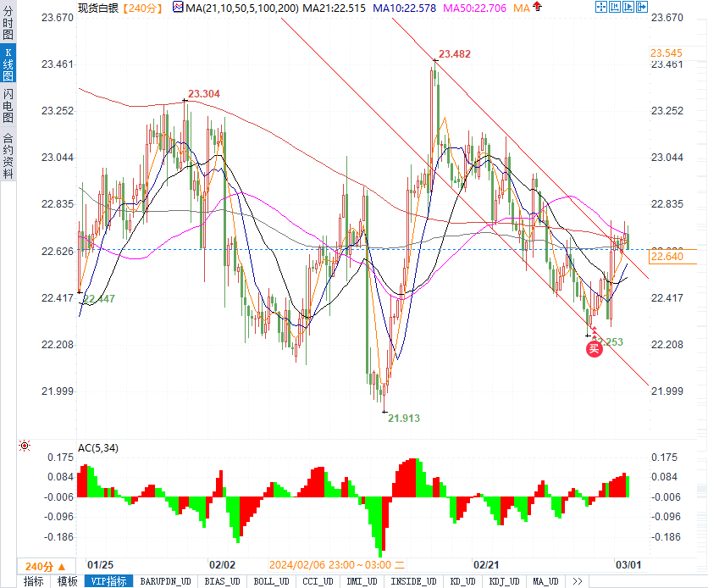The image size is (708, 588).
Task: Click the exit arrow chart icon
Action: tap(642, 7)
